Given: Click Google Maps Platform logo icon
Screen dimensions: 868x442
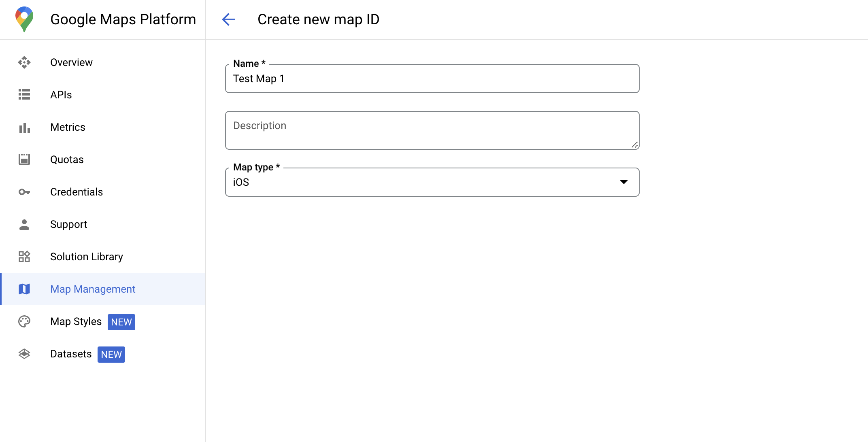Looking at the screenshot, I should [x=23, y=19].
